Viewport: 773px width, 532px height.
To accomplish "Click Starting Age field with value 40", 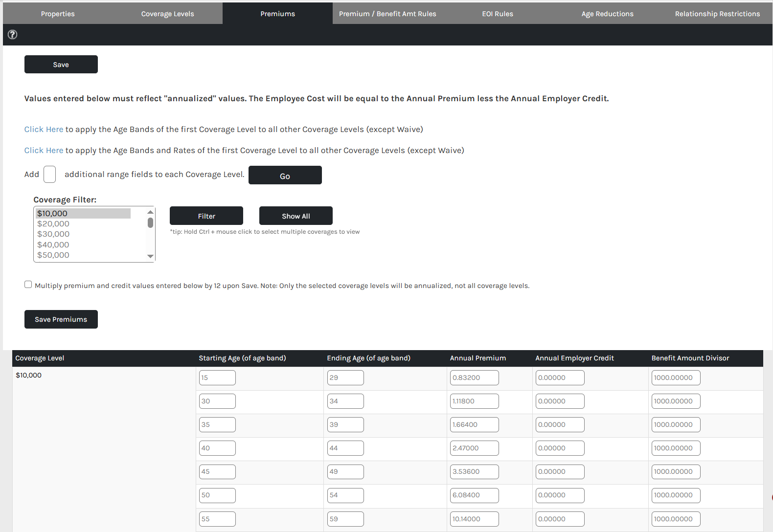I will (217, 448).
